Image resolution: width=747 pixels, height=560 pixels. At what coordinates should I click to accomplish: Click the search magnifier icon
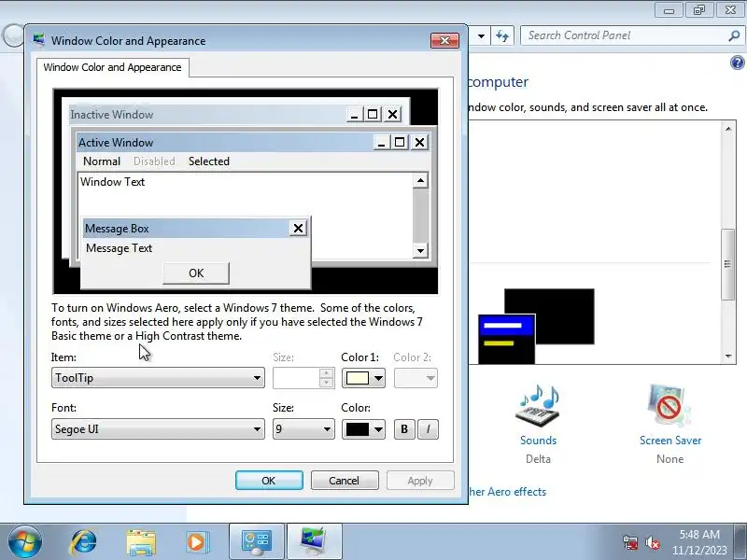[x=734, y=35]
